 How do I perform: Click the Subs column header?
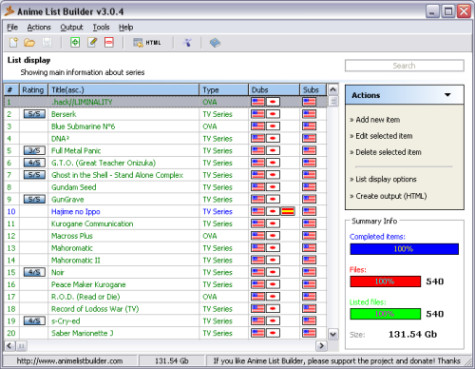tap(313, 90)
